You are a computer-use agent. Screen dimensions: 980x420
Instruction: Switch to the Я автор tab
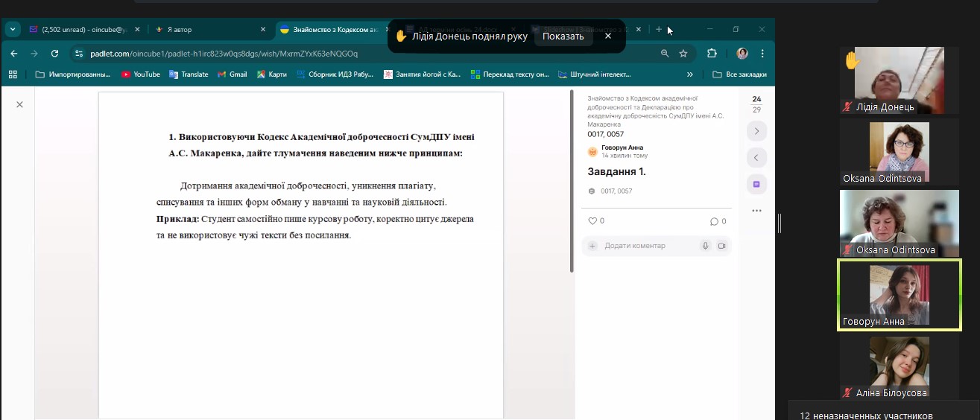coord(201,30)
